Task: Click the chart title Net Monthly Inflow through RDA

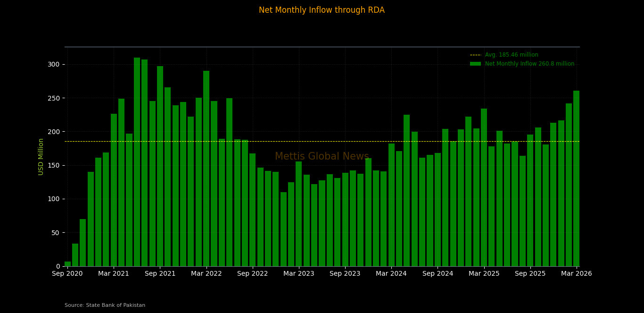Action: click(x=322, y=10)
